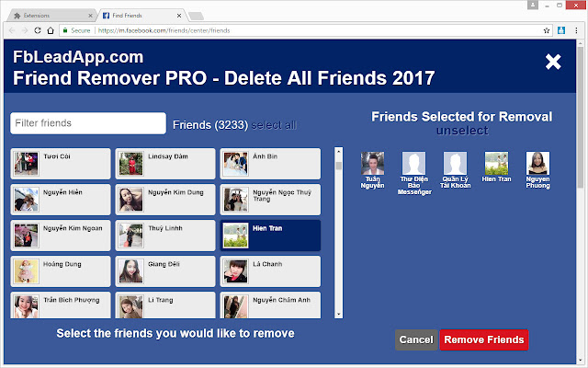
Task: Click the friends list scroll up arrow
Action: coord(339,151)
